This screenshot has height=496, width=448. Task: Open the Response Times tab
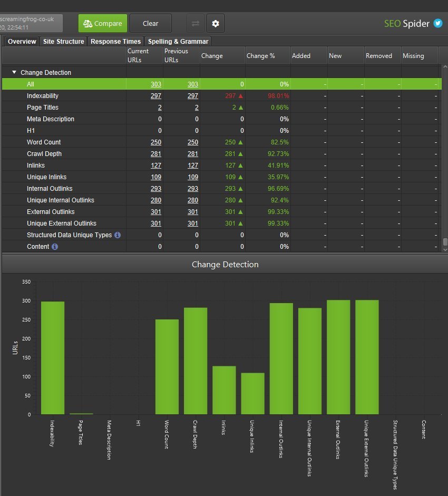pyautogui.click(x=115, y=41)
